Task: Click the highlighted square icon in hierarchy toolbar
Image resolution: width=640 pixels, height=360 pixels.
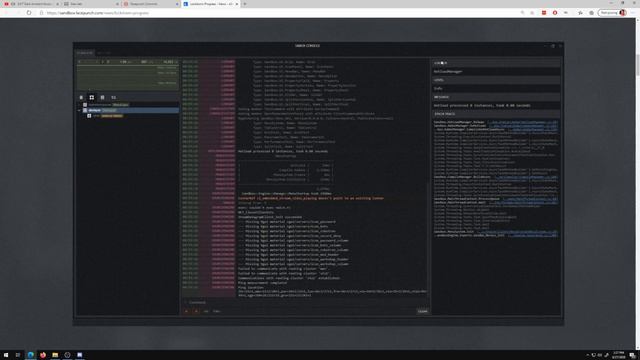Action: (x=92, y=98)
